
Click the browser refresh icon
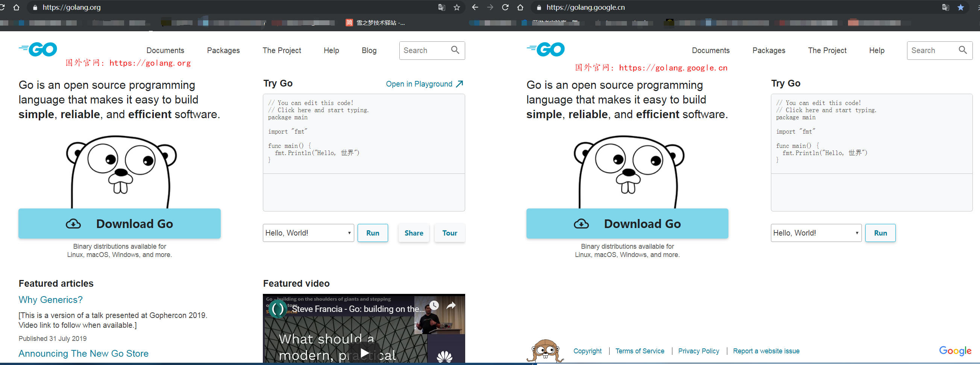coord(505,7)
